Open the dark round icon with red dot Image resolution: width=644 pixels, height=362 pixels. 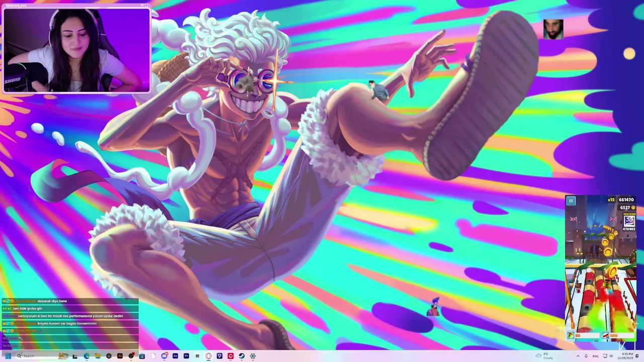[x=131, y=356]
